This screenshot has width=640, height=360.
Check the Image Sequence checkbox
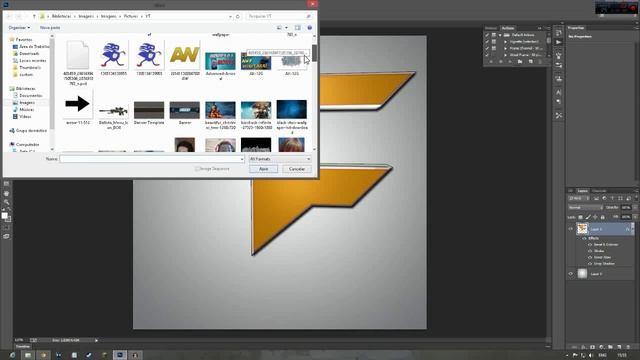click(197, 169)
